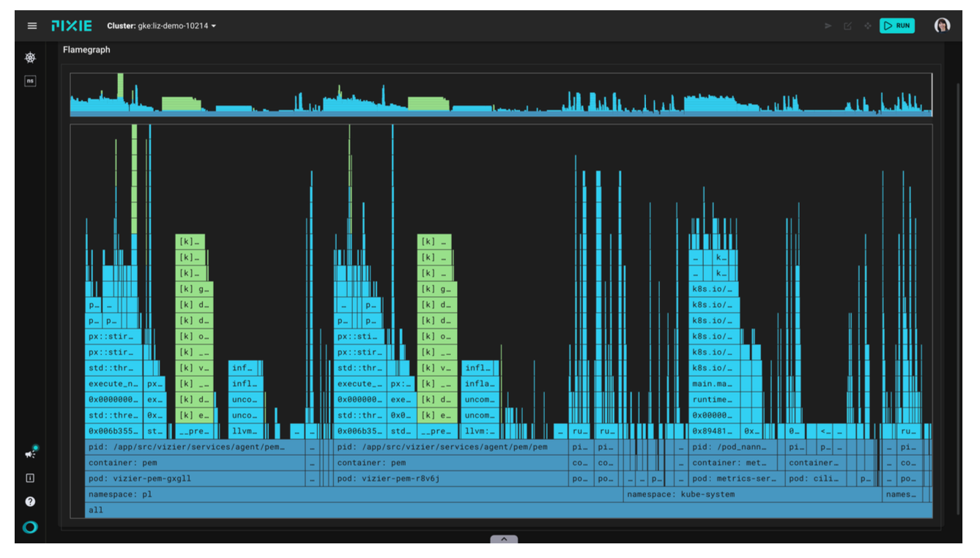Screen dimensions: 980x558
Task: Select the 'pod: vizier-pem-r8v6j' bar
Action: (x=452, y=479)
